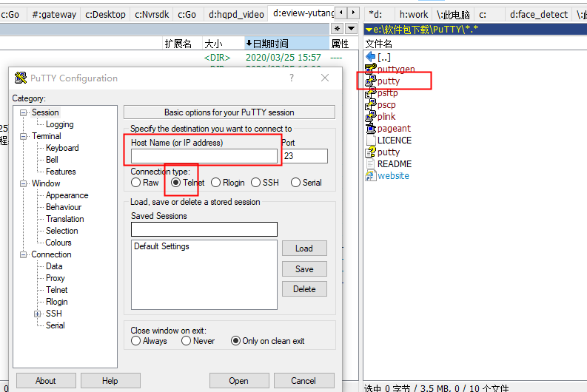Select Bell in category tree
Screen dimensions: 587x392
click(52, 160)
